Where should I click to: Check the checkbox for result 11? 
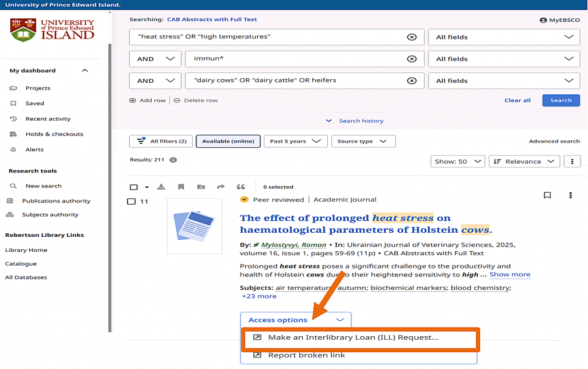point(131,202)
